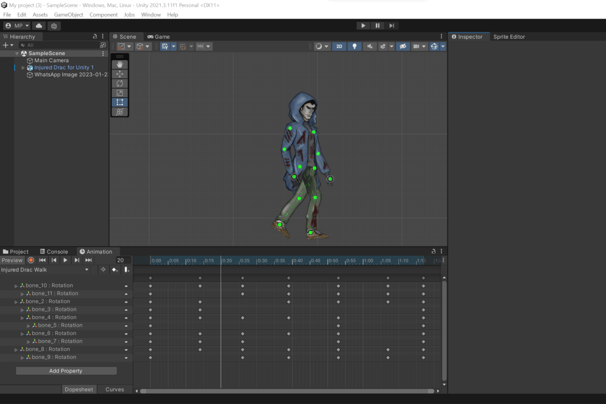Viewport: 606px width, 404px height.
Task: Open the Assets menu
Action: pyautogui.click(x=40, y=15)
